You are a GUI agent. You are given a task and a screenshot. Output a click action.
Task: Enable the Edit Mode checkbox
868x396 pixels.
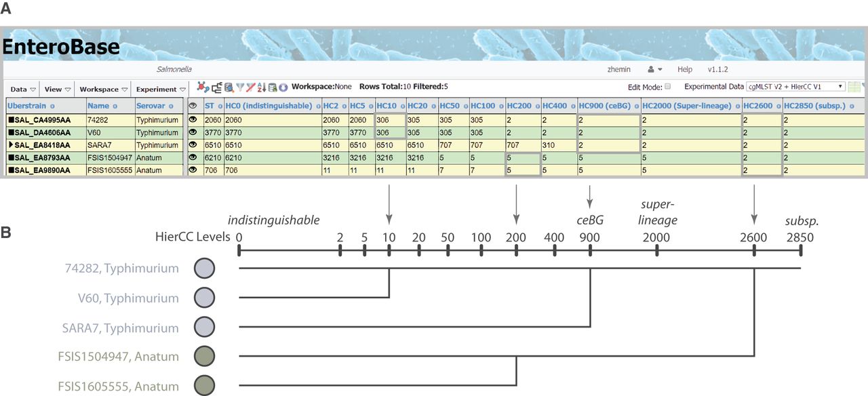point(668,87)
